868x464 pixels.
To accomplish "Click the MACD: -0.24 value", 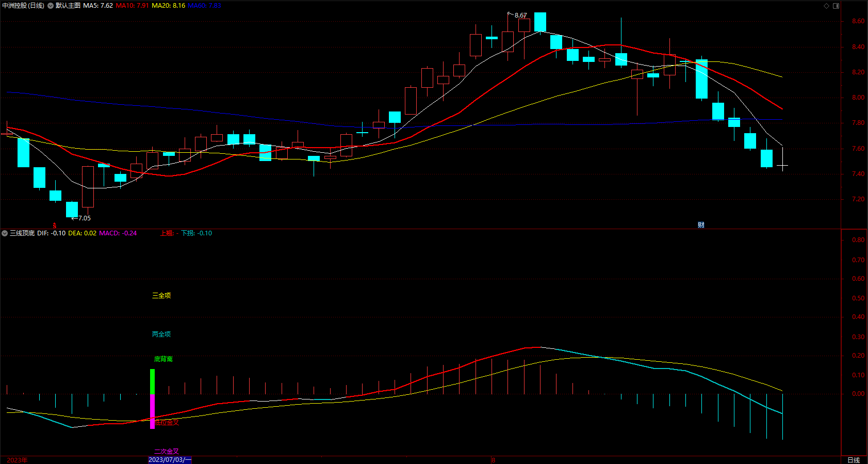I will tap(118, 233).
